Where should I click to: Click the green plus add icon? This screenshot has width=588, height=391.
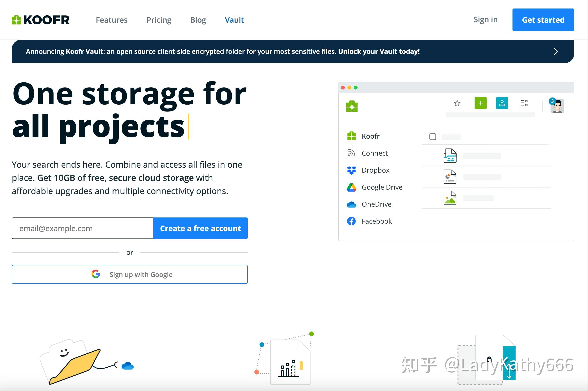pyautogui.click(x=480, y=103)
